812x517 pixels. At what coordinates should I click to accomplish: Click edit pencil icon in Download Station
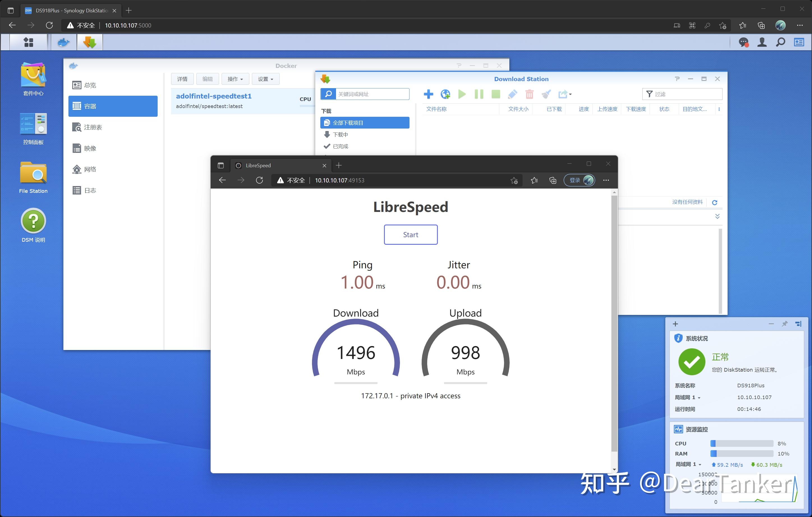tap(512, 94)
